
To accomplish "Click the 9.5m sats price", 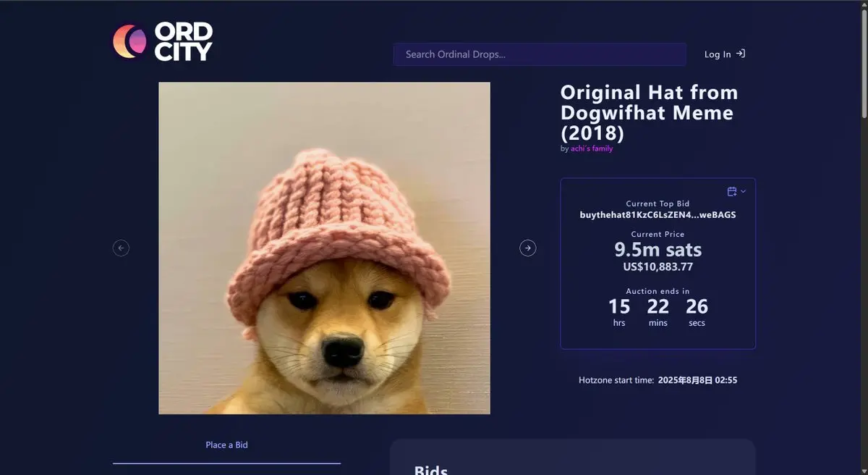I will point(658,250).
